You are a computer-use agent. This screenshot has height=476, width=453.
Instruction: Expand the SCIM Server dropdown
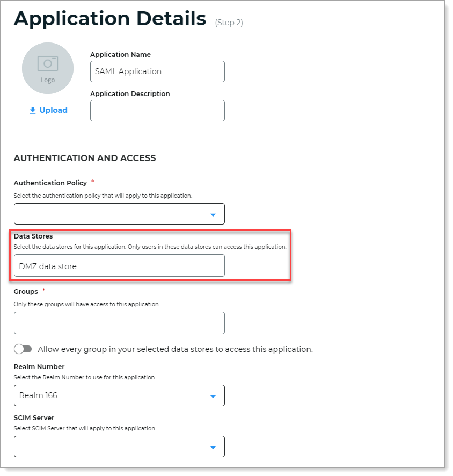click(x=119, y=446)
